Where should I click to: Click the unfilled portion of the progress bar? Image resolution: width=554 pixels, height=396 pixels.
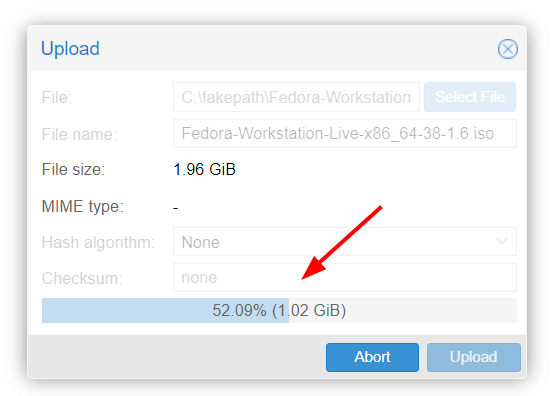click(403, 311)
